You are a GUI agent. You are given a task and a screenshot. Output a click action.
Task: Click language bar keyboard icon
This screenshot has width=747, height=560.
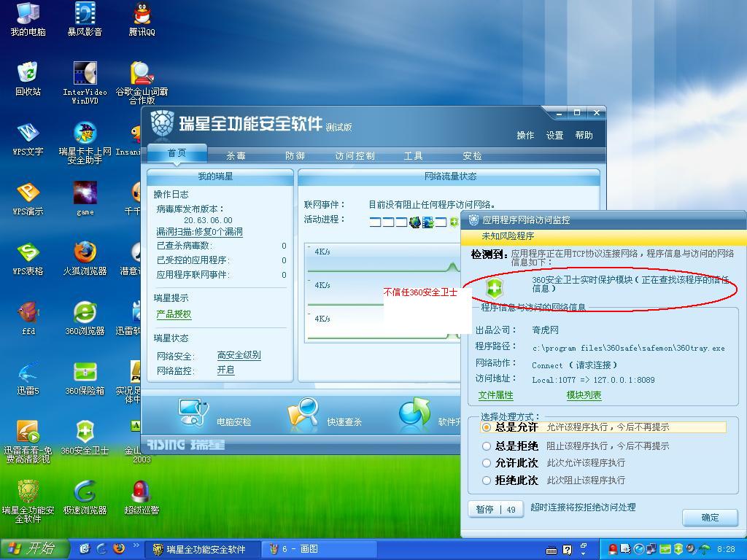(x=551, y=550)
